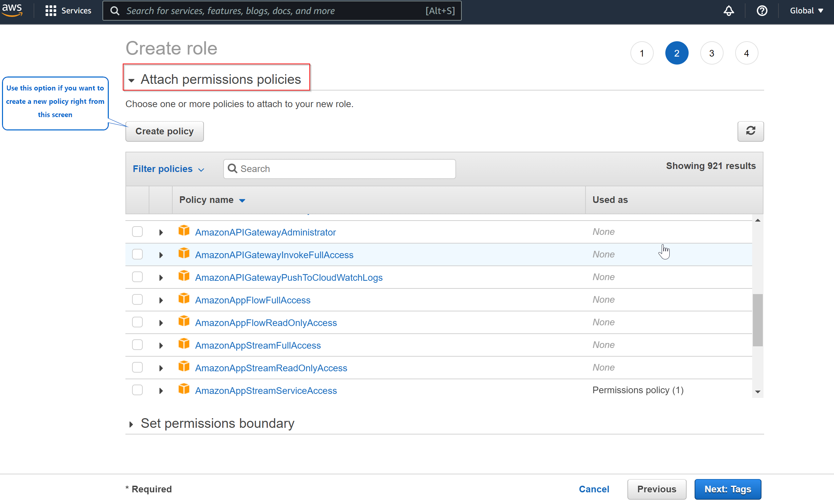Image resolution: width=834 pixels, height=504 pixels.
Task: Click the refresh policies icon button
Action: tap(751, 131)
